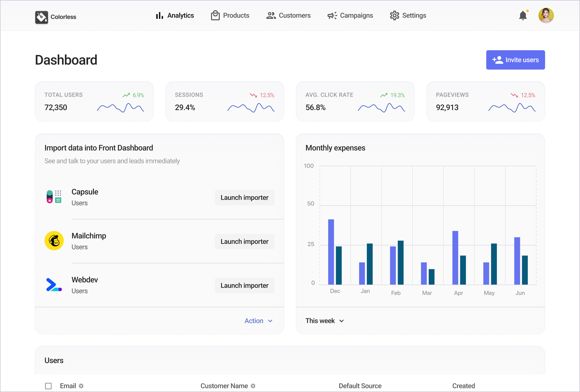Open the Settings menu
580x392 pixels.
[x=408, y=15]
